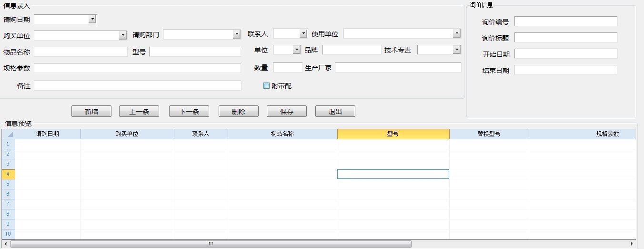Viewport: 644px width, 249px height.
Task: Select row 5 header in the grid
Action: 8,184
